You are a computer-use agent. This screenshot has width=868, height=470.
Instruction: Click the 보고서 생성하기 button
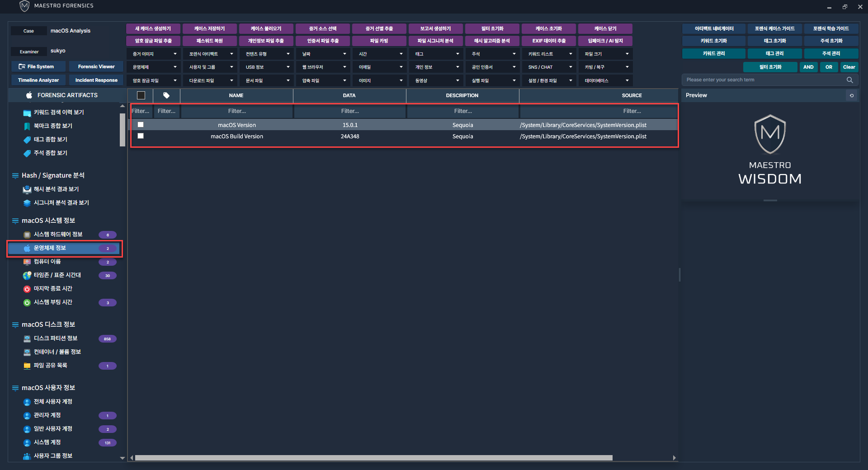point(435,28)
